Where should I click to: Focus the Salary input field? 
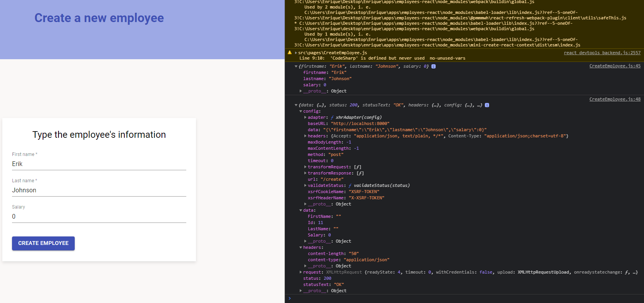tap(99, 217)
